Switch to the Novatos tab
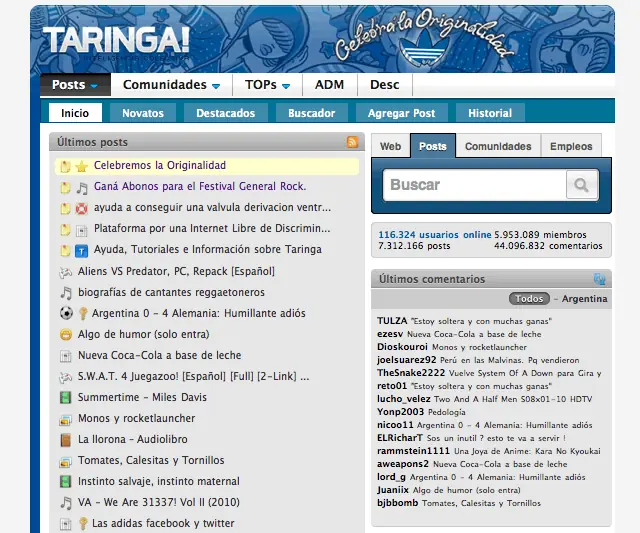The height and width of the screenshot is (533, 640). coord(143,113)
